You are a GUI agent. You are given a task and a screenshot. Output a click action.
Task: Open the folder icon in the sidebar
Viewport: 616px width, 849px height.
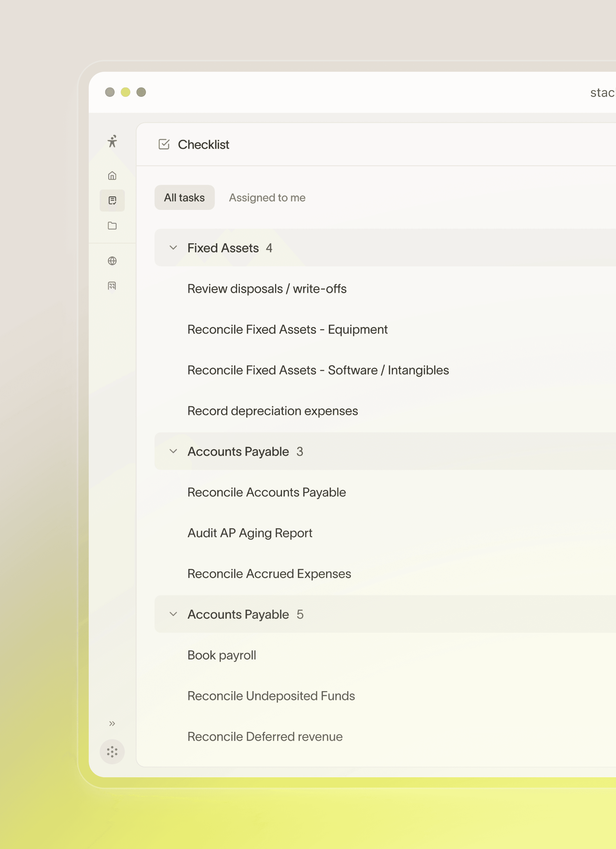point(112,226)
